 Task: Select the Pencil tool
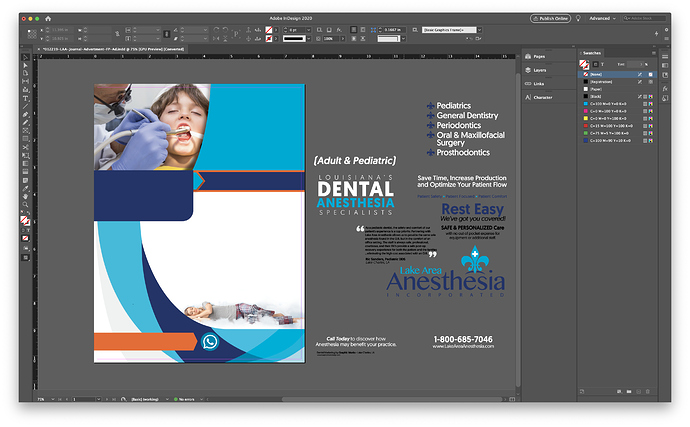coord(26,122)
